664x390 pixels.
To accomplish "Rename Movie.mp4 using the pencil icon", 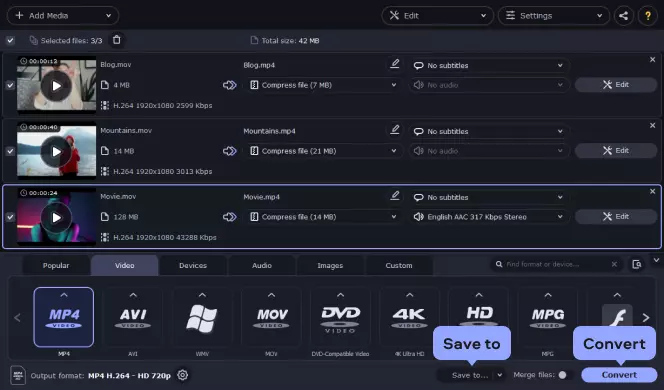I will (395, 196).
